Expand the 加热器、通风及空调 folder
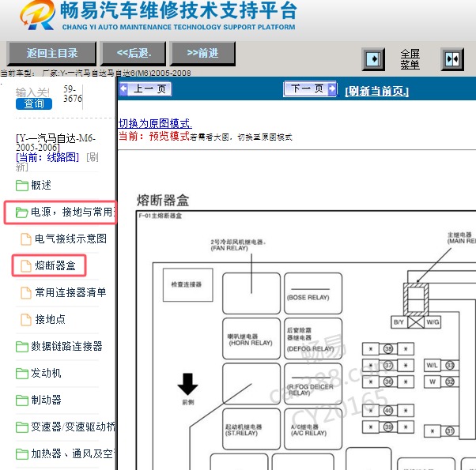The width and height of the screenshot is (476, 470). (x=72, y=453)
